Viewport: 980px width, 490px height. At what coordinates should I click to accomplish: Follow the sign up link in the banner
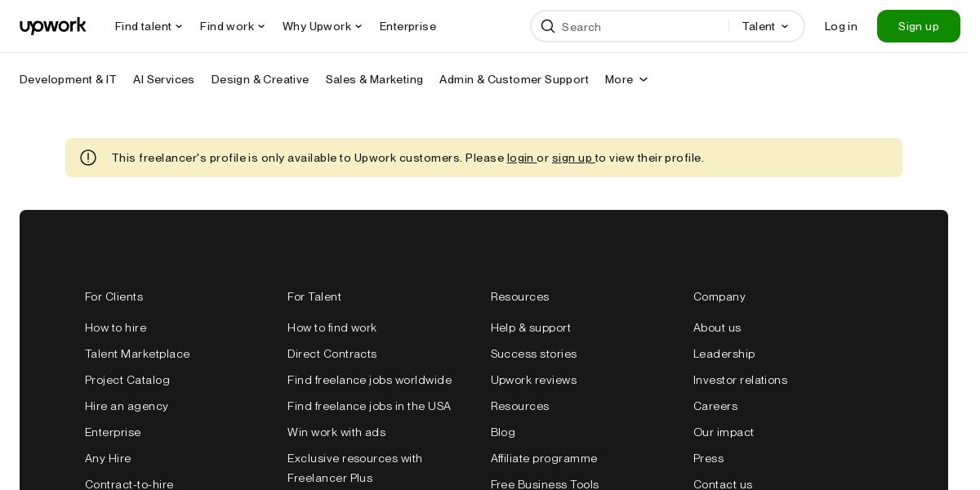coord(572,158)
